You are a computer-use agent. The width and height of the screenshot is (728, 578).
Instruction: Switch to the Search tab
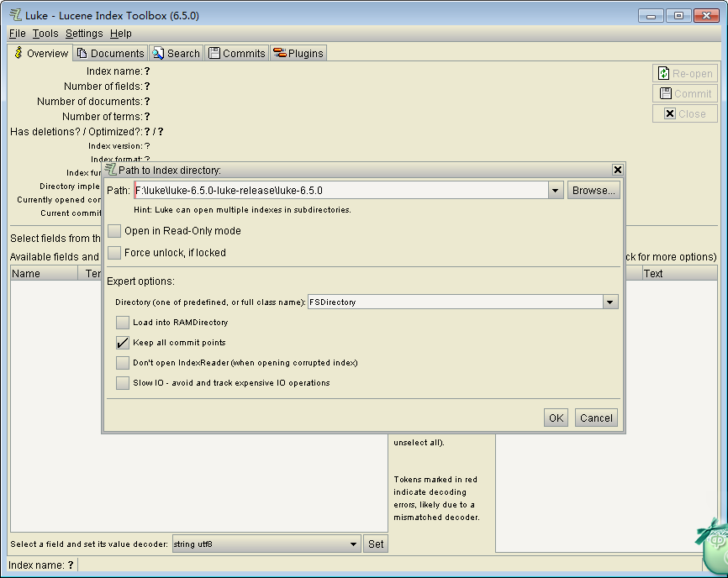click(177, 53)
